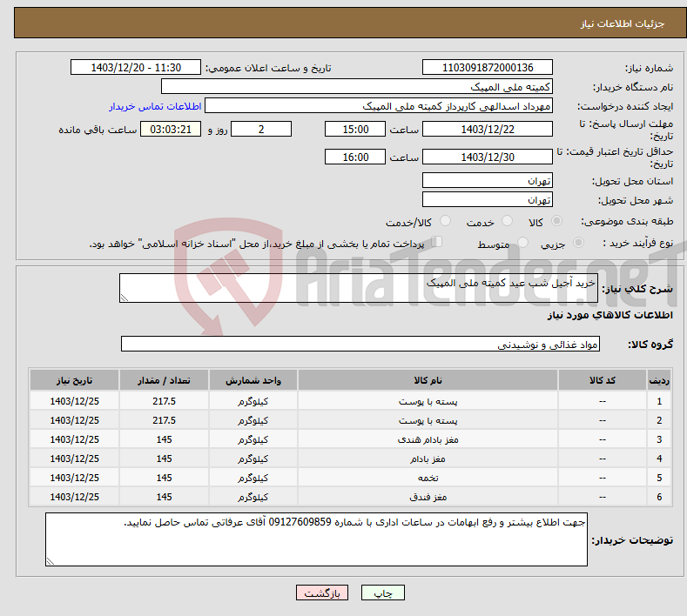Click پسته با پوست in row 1
The image size is (687, 616).
pyautogui.click(x=428, y=401)
